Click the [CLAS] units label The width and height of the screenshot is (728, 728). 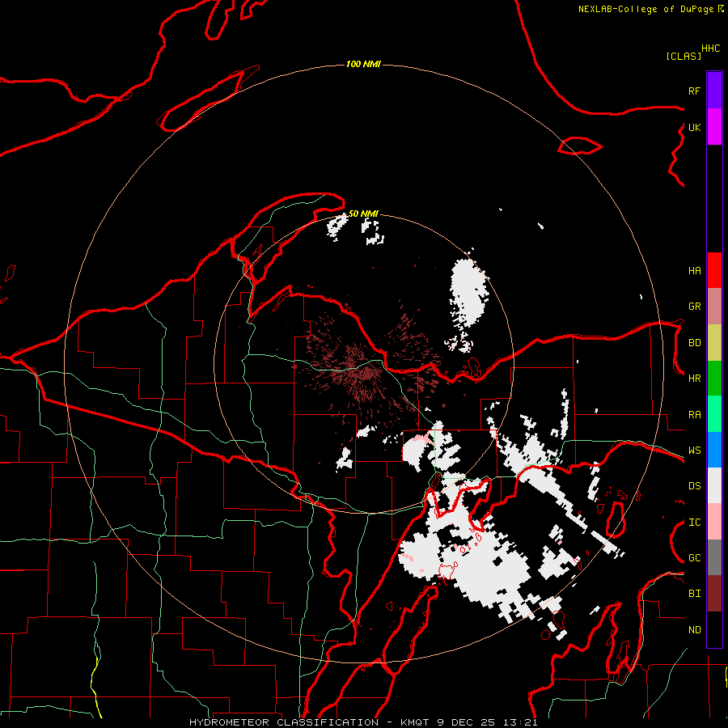(x=684, y=56)
